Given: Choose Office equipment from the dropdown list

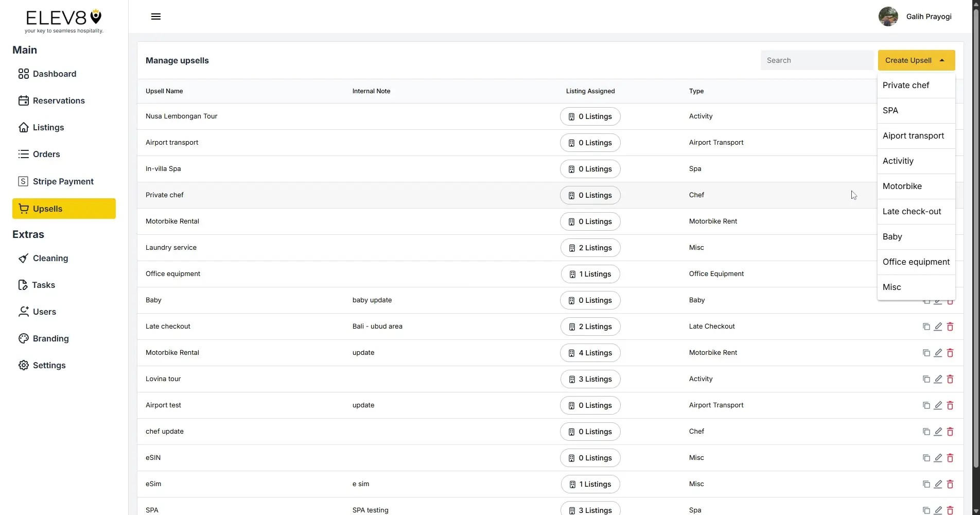Looking at the screenshot, I should pyautogui.click(x=916, y=262).
